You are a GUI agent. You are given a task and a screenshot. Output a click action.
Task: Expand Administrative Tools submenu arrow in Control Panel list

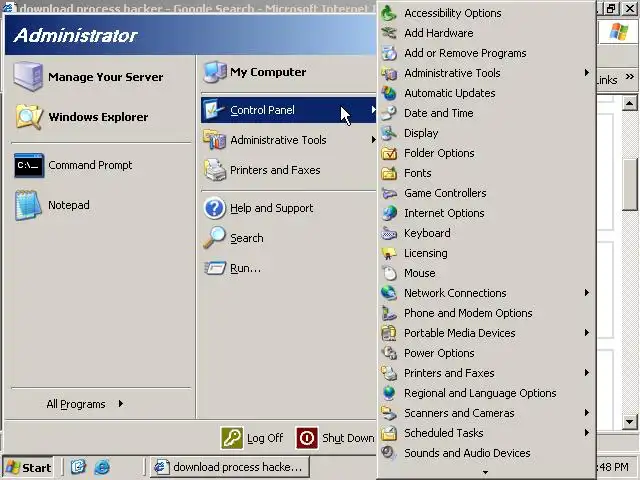[587, 73]
